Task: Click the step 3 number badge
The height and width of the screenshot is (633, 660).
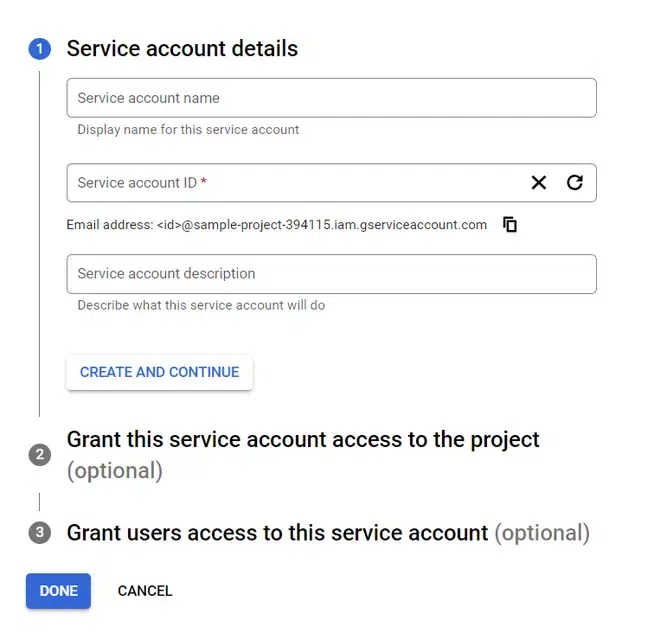Action: (x=40, y=533)
